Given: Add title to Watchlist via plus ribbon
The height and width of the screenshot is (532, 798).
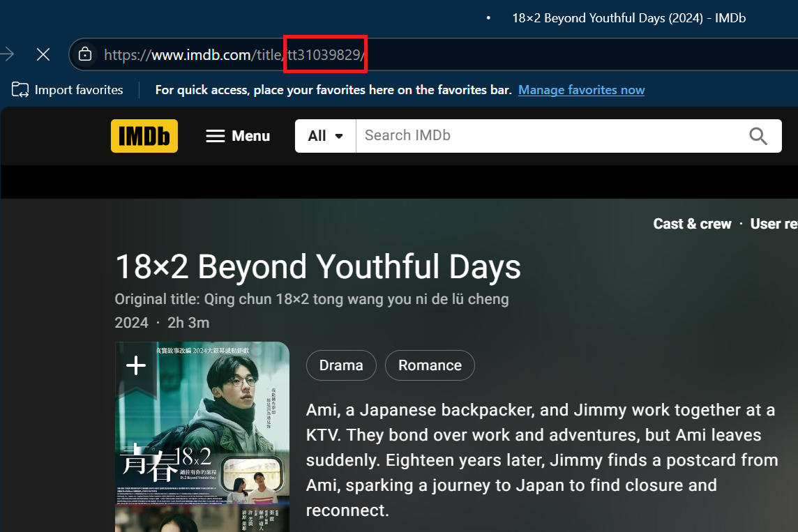Looking at the screenshot, I should coord(136,365).
